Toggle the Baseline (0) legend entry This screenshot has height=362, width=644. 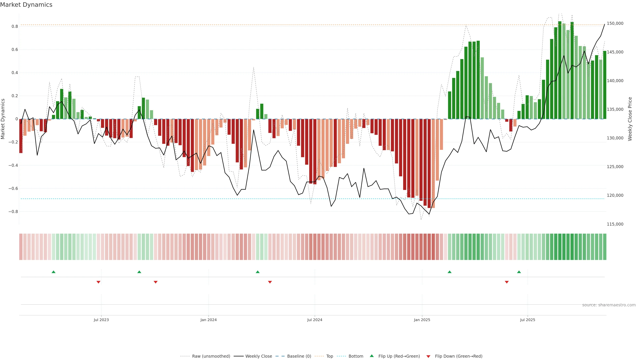click(x=299, y=356)
